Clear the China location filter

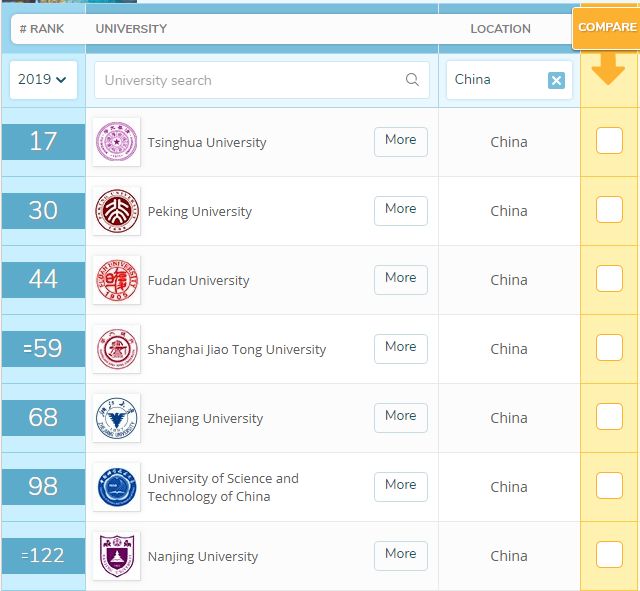[556, 80]
